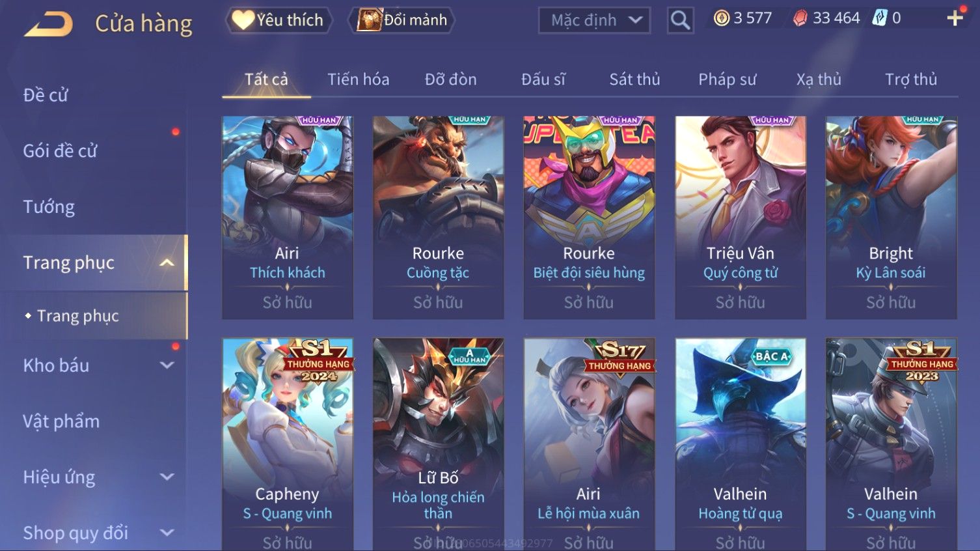Open the Mặc định sort dropdown

click(594, 20)
